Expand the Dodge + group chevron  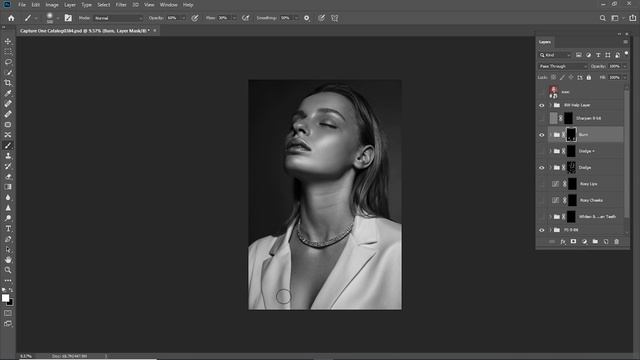click(550, 151)
